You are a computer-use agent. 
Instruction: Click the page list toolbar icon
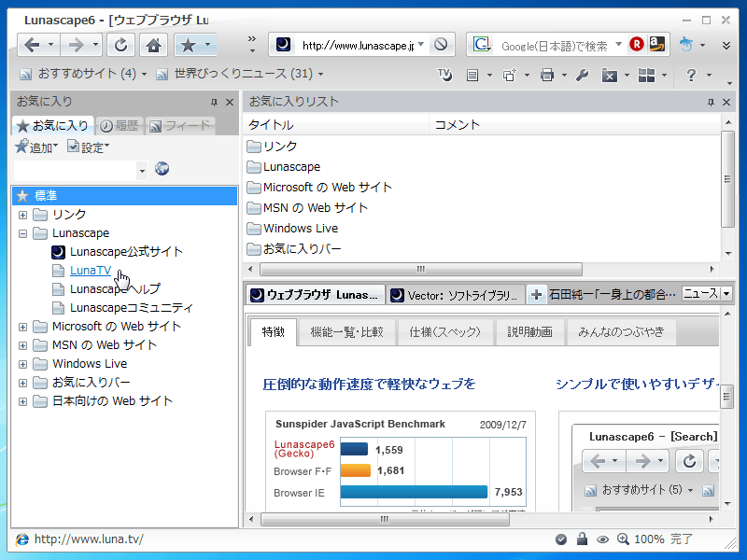(x=472, y=75)
